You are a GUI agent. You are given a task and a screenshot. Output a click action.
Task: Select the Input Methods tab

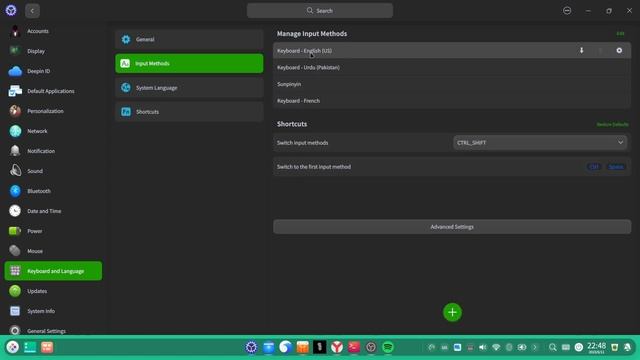[189, 64]
